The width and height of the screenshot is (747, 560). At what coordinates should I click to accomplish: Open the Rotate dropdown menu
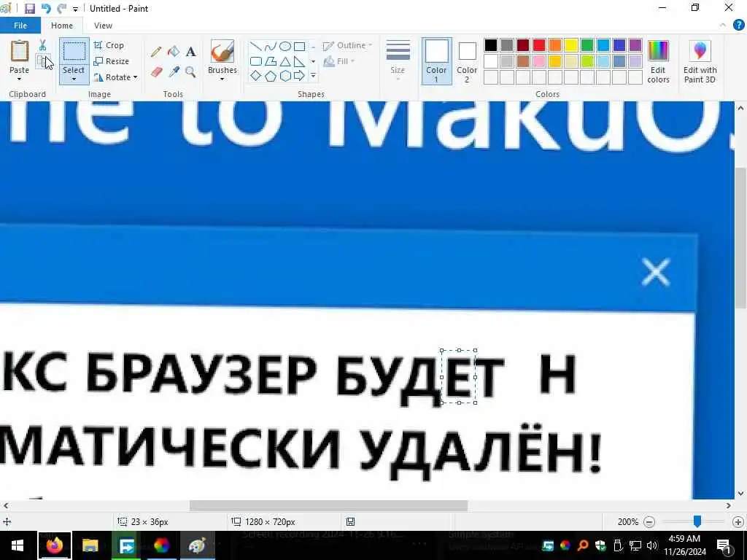115,77
